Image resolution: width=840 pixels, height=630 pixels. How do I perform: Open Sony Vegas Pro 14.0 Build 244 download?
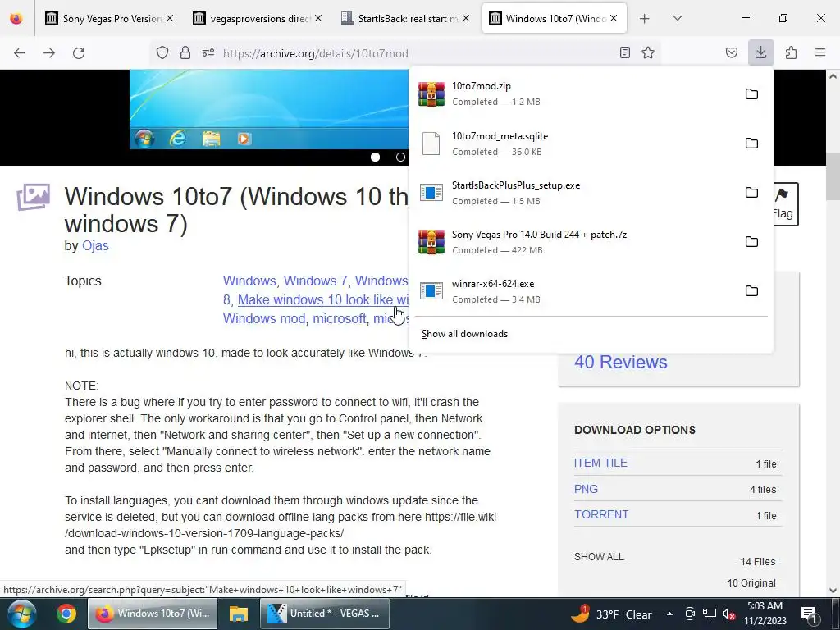click(573, 242)
